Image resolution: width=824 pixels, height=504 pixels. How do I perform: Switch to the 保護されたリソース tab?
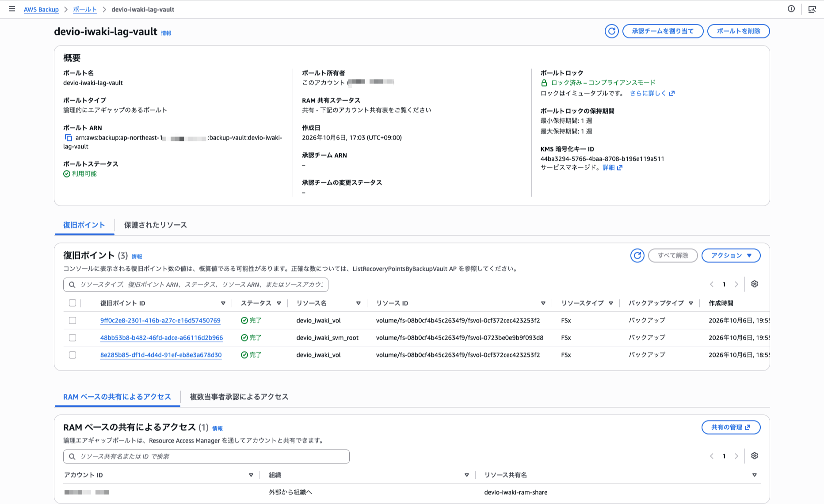pos(156,225)
